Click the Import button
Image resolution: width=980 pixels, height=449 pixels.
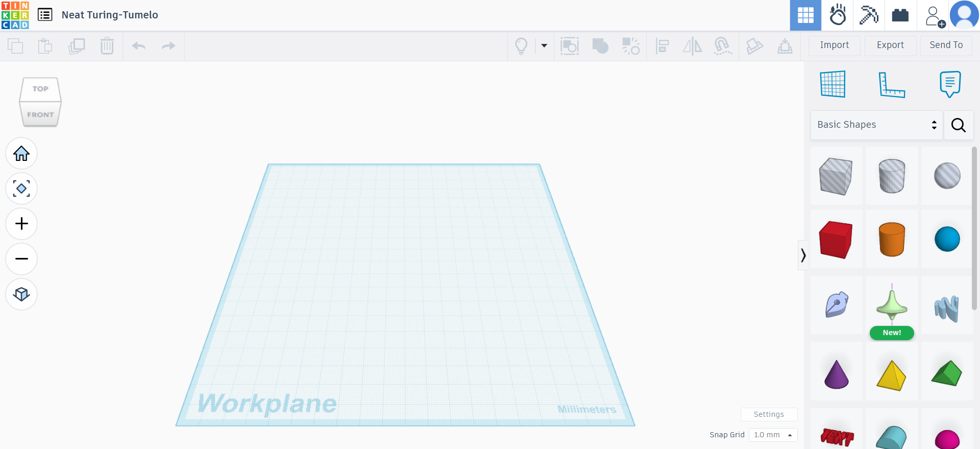click(835, 45)
